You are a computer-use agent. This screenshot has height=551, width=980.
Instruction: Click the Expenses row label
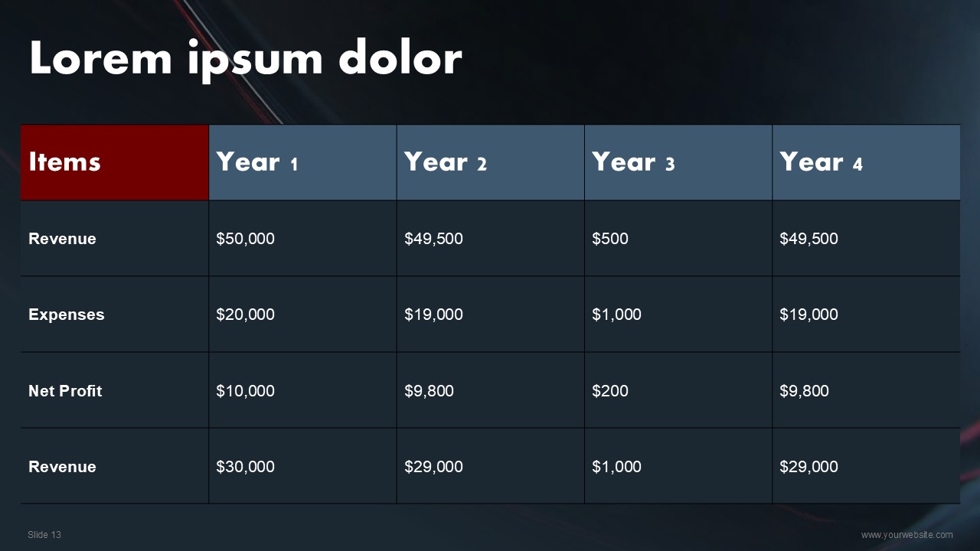click(x=67, y=315)
